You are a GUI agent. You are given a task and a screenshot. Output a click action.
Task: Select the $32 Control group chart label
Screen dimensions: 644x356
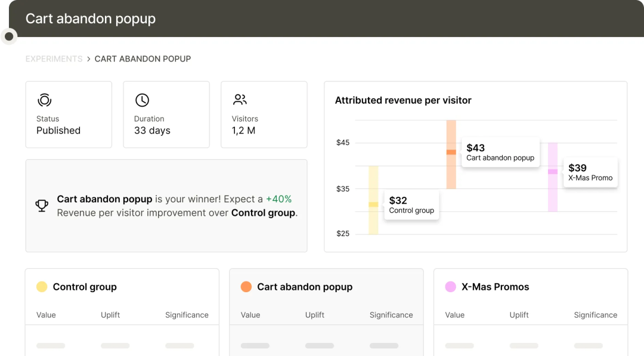(x=411, y=205)
